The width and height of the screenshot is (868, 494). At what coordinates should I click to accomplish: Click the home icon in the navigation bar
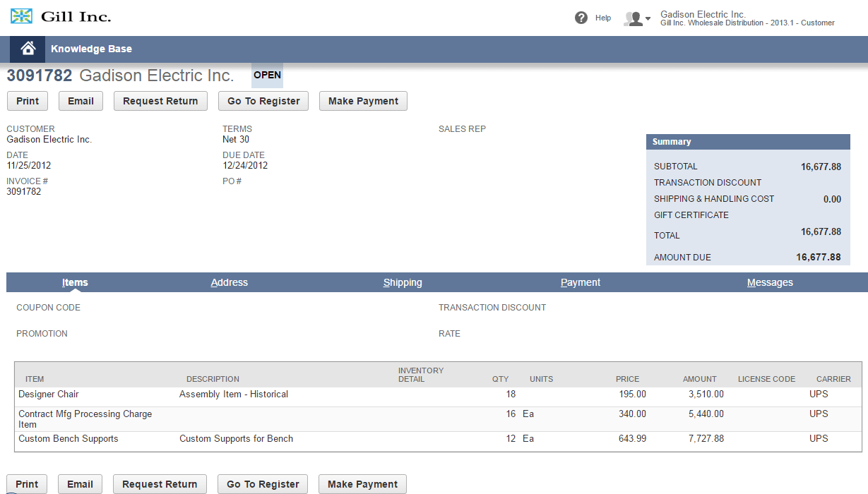[x=26, y=49]
